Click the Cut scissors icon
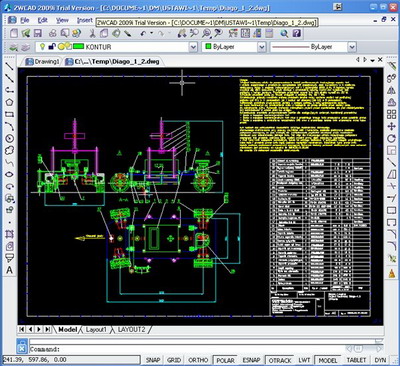Screen dimensions: 400x366 tap(92, 33)
